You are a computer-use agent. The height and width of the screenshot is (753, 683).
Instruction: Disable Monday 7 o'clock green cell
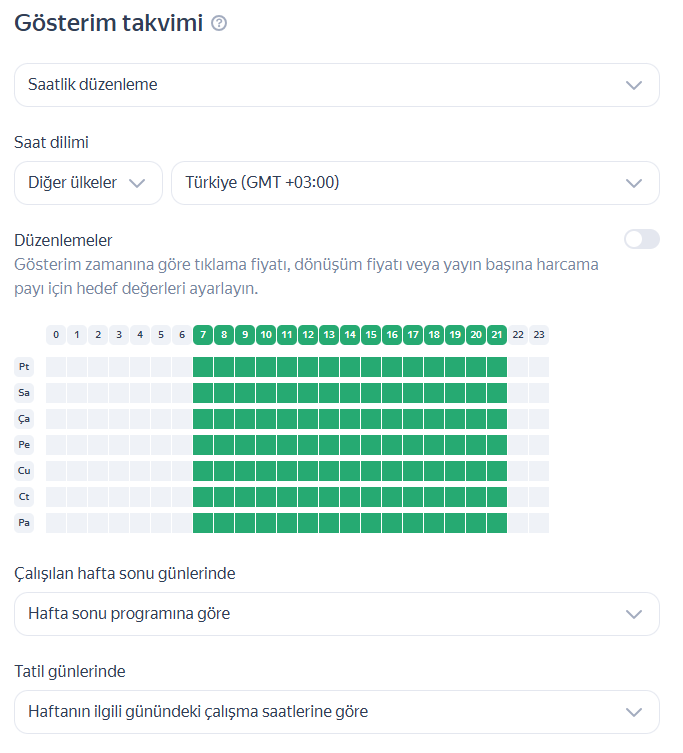[203, 367]
